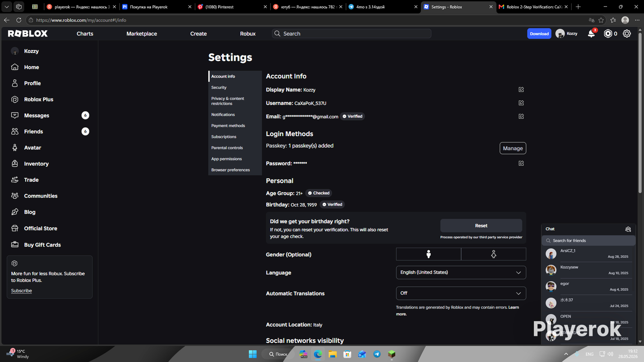Click the browser address bar
Screen dimensions: 644x362
pos(308,20)
